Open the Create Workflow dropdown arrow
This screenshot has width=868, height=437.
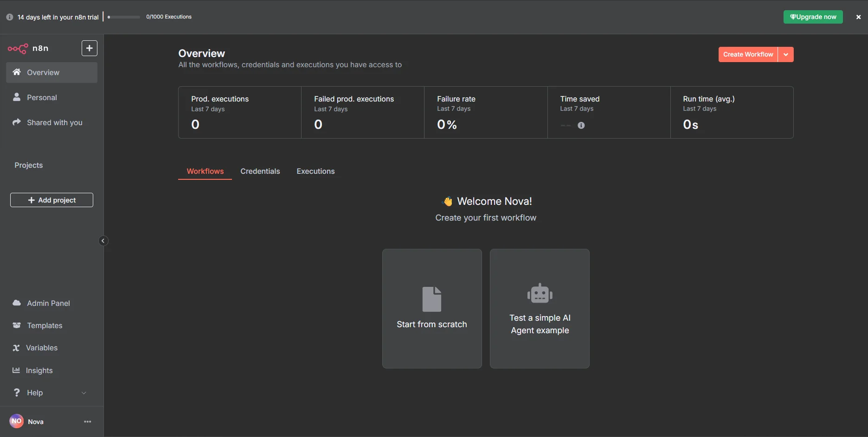(786, 55)
